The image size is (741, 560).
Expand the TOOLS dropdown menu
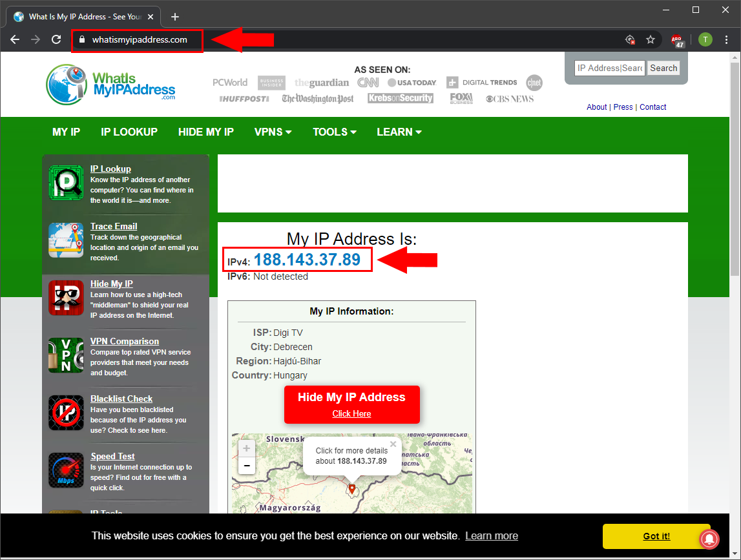pyautogui.click(x=335, y=132)
